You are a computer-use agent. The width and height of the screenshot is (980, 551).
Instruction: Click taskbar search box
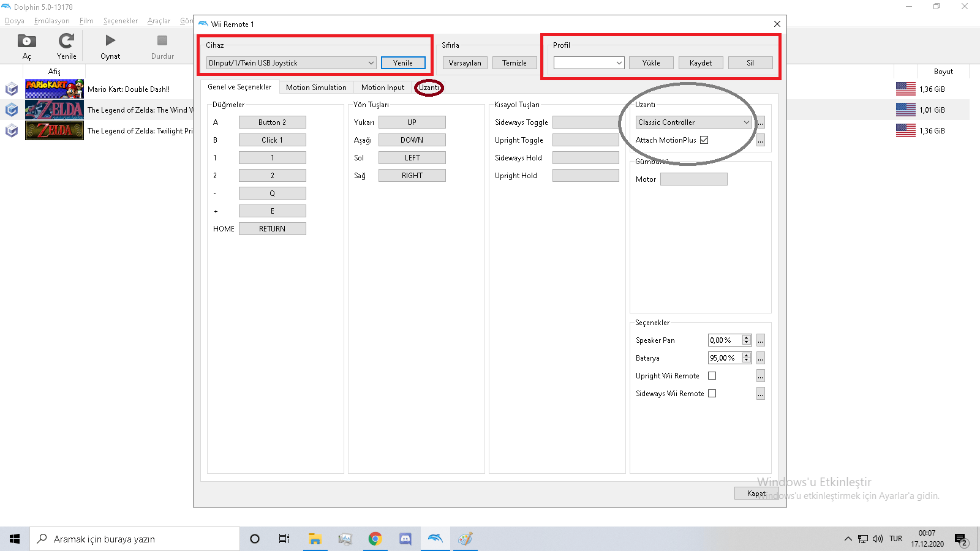click(135, 539)
